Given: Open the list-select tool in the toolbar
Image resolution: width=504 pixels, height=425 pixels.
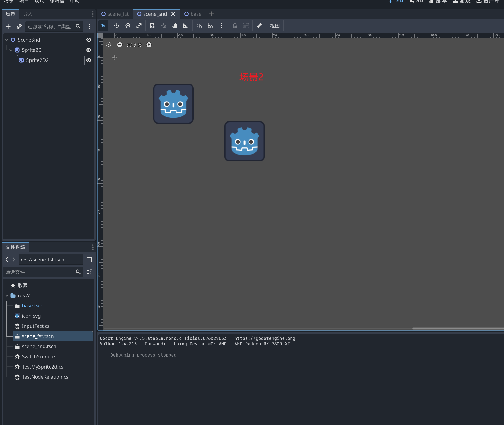Looking at the screenshot, I should pos(152,26).
